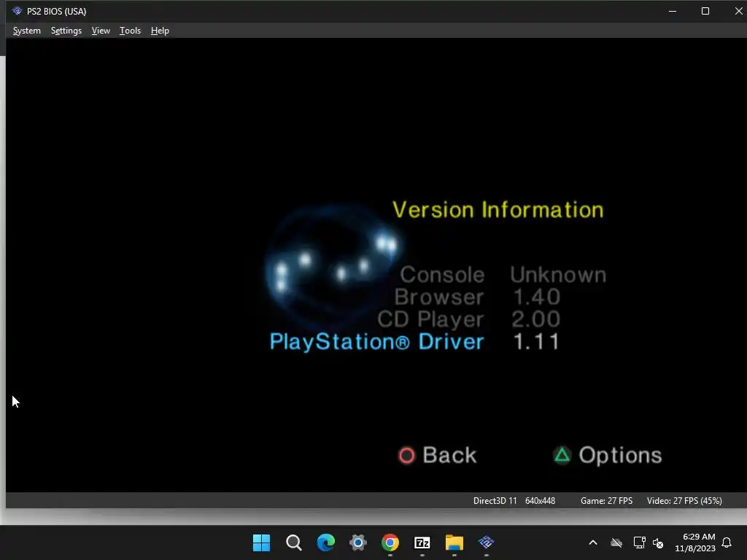Open the network tray icon
Image resolution: width=747 pixels, height=560 pixels.
639,542
